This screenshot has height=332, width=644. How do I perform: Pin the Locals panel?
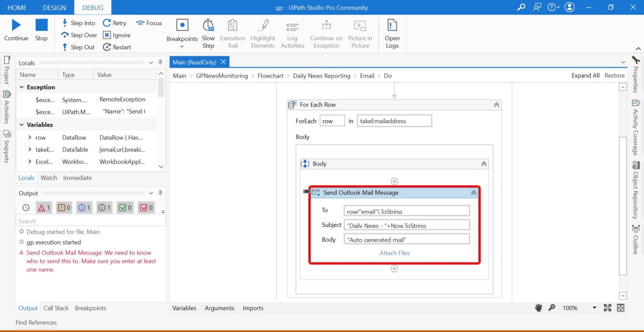pos(160,63)
